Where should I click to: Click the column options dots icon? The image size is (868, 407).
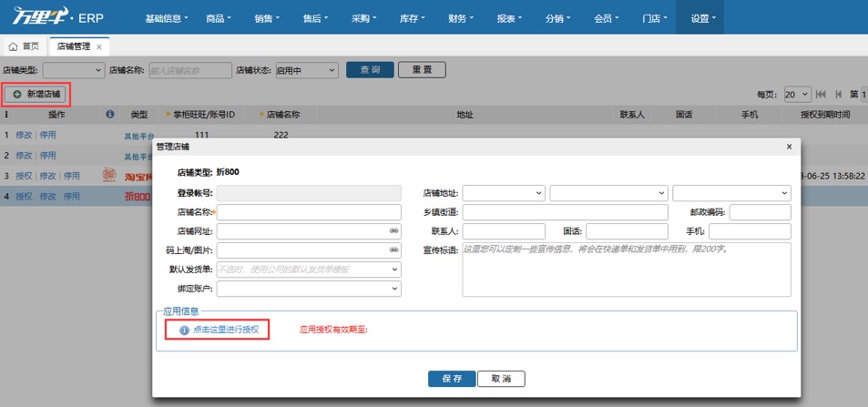pos(6,115)
